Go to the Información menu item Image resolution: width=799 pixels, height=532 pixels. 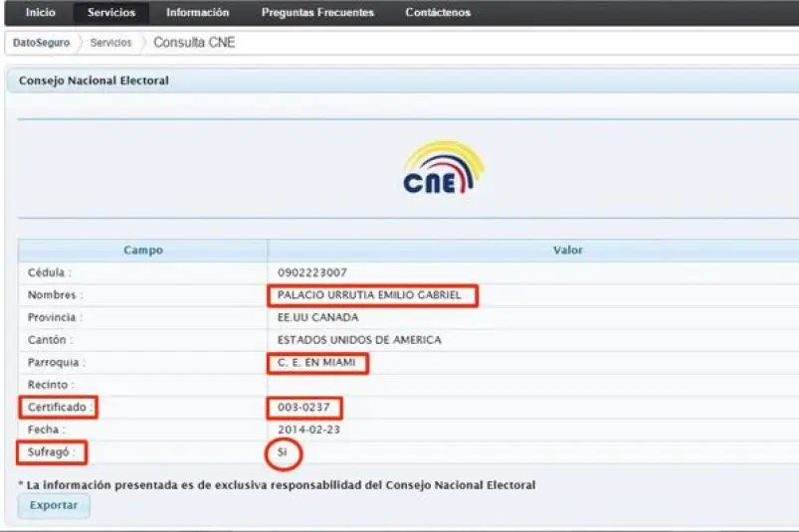point(197,12)
